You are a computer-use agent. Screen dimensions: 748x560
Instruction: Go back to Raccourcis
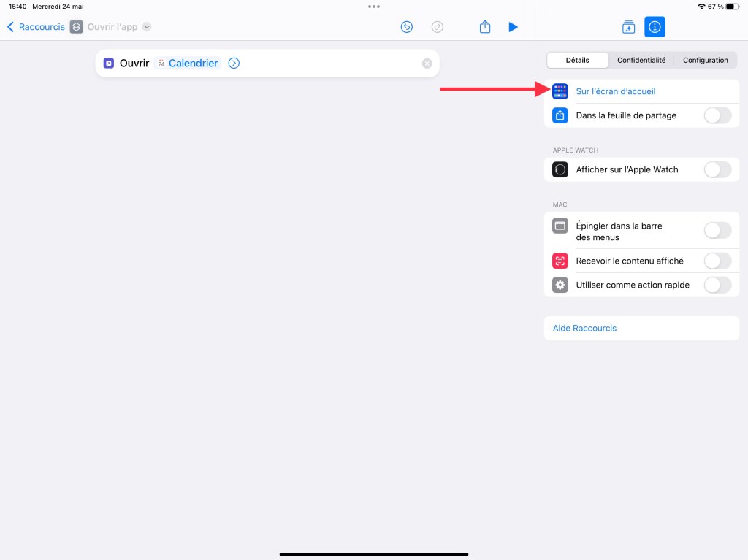click(x=36, y=27)
